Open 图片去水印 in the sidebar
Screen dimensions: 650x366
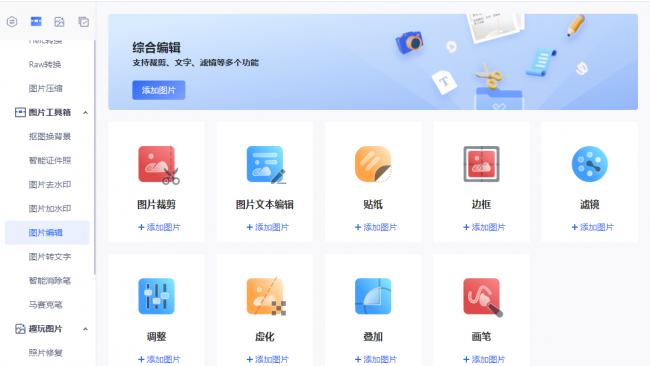tap(50, 184)
